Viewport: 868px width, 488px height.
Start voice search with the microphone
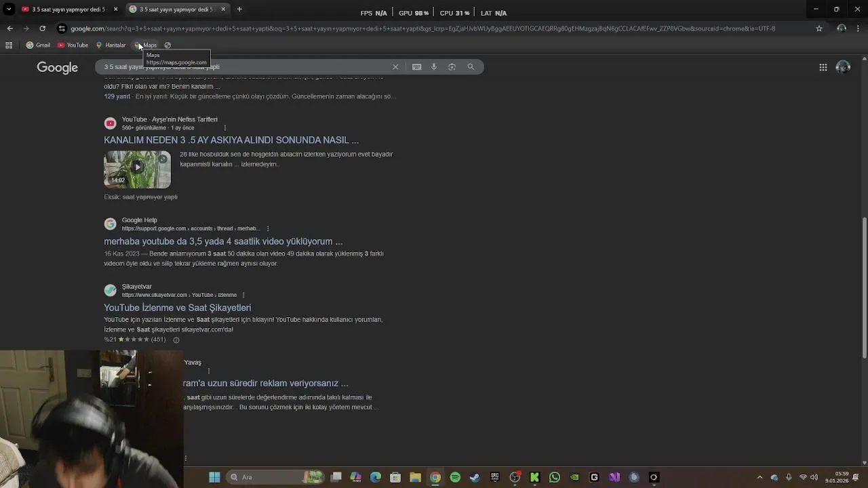point(434,67)
